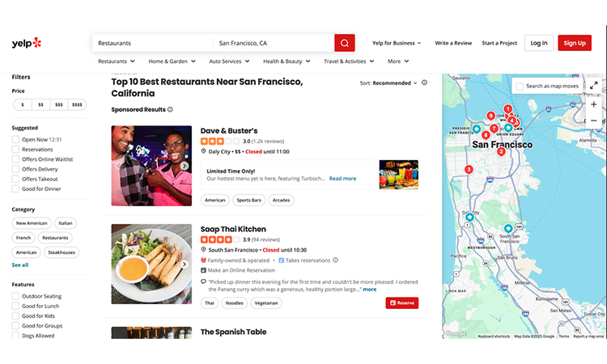Click the Sponsored Results info icon
The width and height of the screenshot is (607, 364).
170,109
